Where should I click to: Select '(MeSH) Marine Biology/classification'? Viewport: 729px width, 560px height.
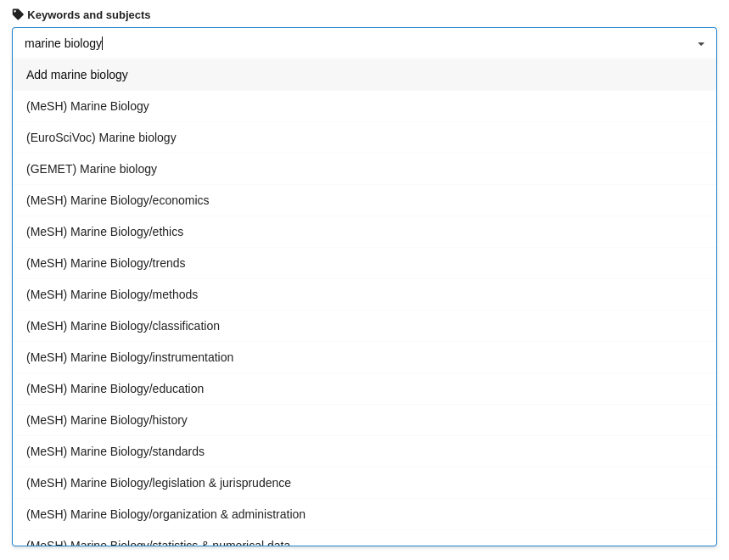click(x=365, y=326)
